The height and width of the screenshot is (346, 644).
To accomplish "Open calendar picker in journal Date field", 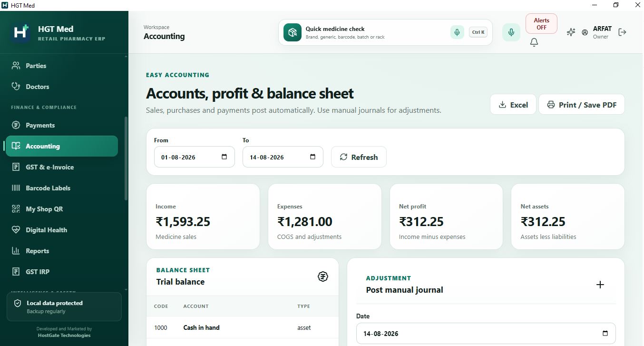I will point(605,334).
